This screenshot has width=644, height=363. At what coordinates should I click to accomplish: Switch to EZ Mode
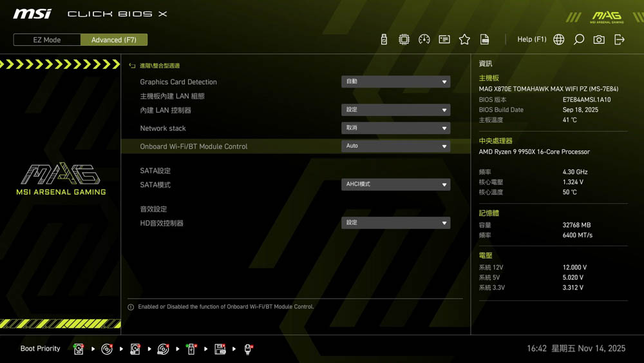[47, 40]
